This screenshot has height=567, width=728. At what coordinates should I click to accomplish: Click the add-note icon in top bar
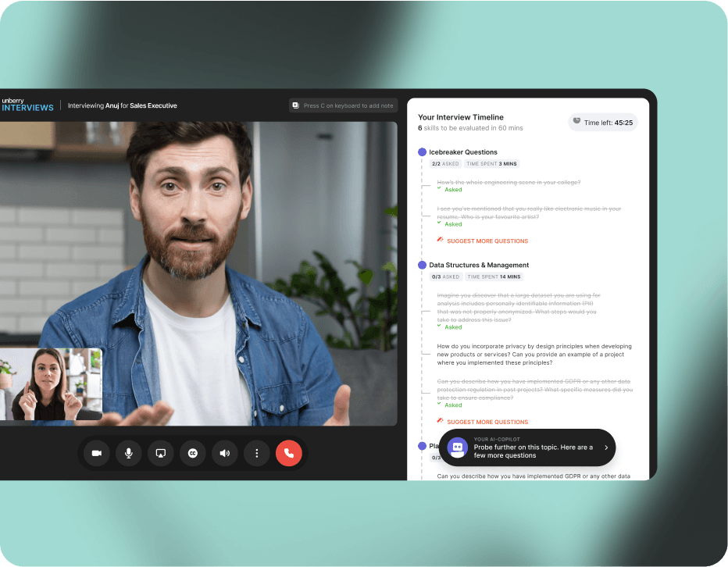(x=296, y=105)
